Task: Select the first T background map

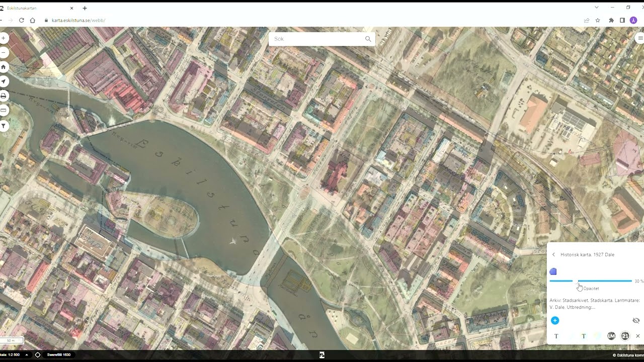Action: point(556,336)
